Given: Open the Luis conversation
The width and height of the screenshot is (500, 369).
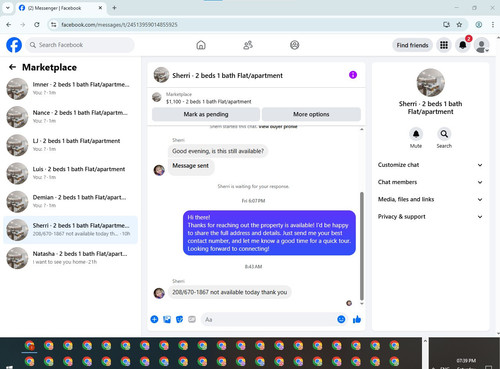Looking at the screenshot, I should pyautogui.click(x=70, y=173).
